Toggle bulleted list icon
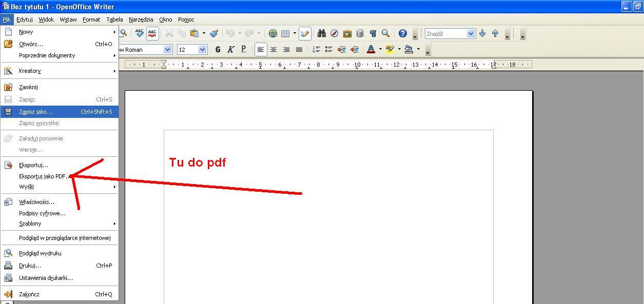 coord(329,49)
